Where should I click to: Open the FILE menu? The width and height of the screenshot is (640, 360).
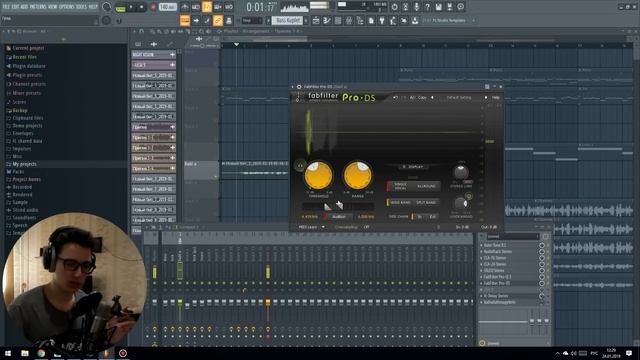pyautogui.click(x=6, y=7)
